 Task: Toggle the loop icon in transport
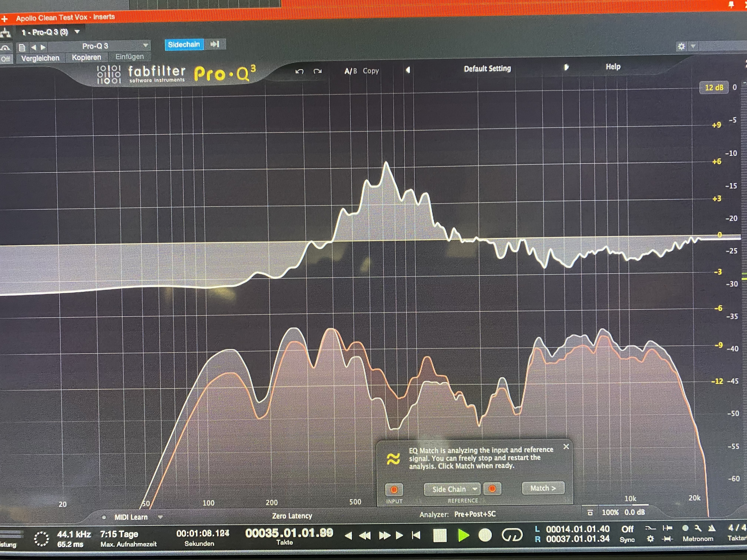pos(512,535)
